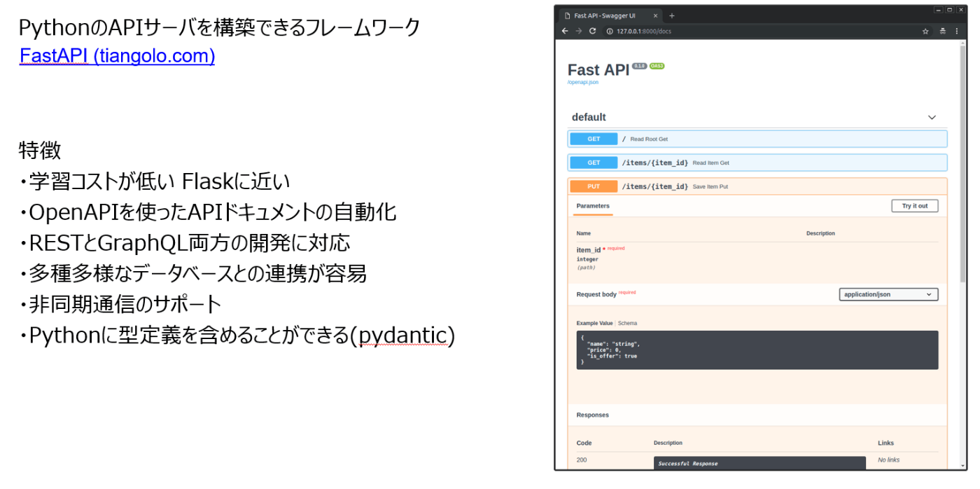Click the OAS3 badge
This screenshot has width=980, height=489.
pos(657,66)
